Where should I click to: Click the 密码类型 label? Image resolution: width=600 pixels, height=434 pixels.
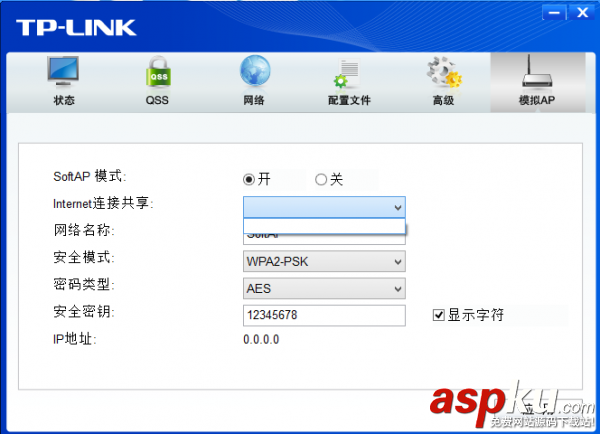(x=84, y=284)
